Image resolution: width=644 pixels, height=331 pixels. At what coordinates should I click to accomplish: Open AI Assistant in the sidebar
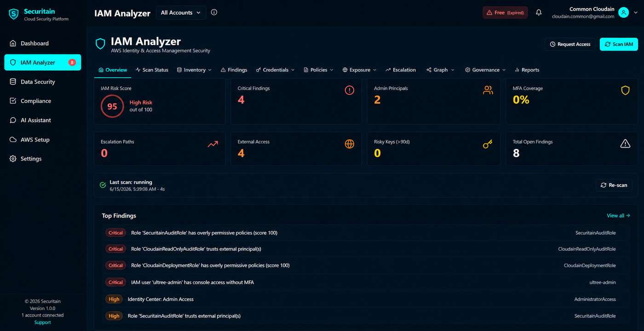[x=43, y=120]
